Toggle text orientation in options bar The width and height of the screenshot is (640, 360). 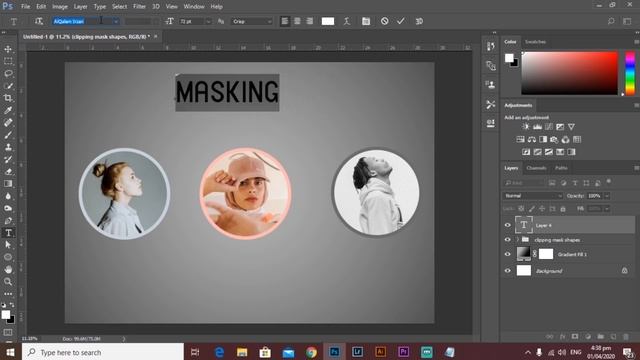pos(39,21)
